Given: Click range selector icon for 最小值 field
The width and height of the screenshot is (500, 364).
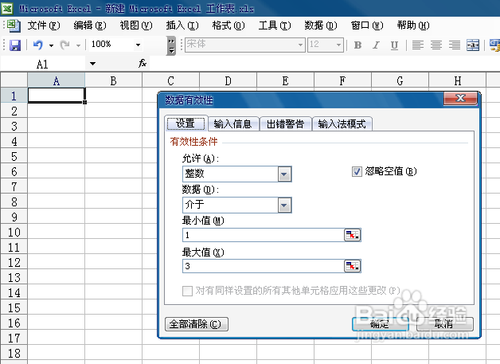Looking at the screenshot, I should pyautogui.click(x=352, y=235).
